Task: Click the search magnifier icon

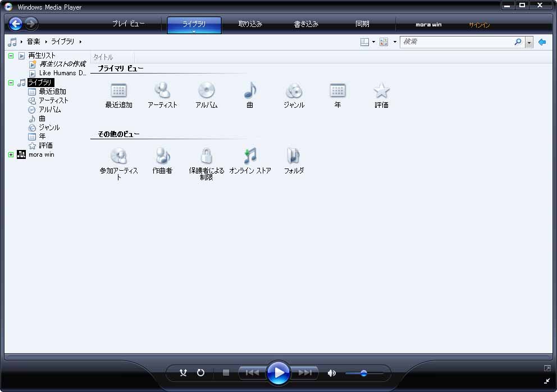Action: point(518,42)
